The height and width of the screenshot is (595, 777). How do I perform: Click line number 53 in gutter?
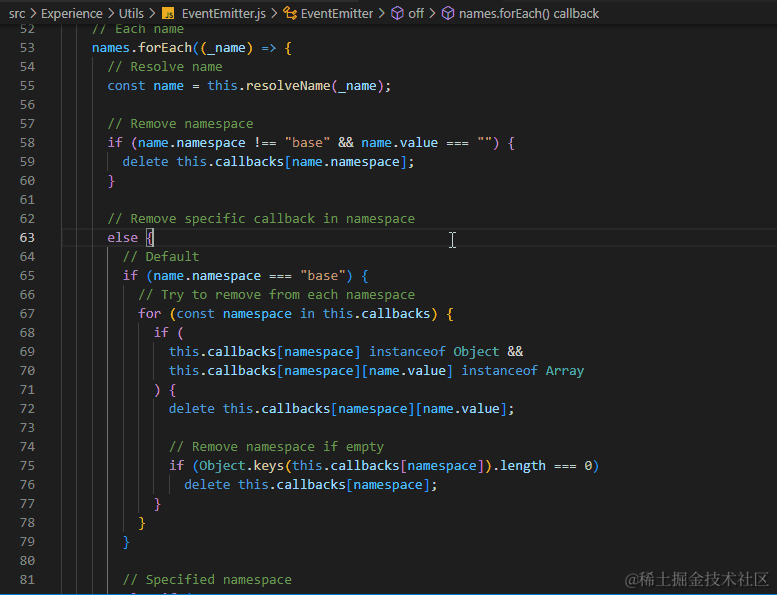27,48
